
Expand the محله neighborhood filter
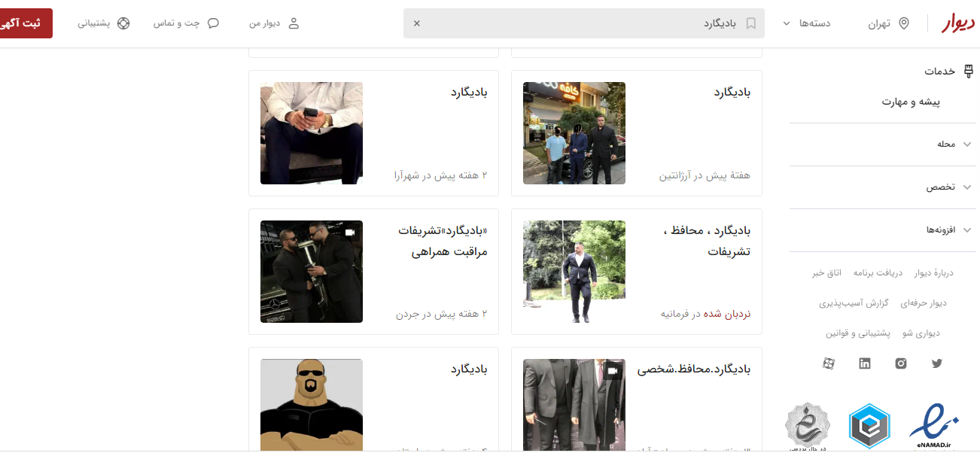[x=882, y=144]
